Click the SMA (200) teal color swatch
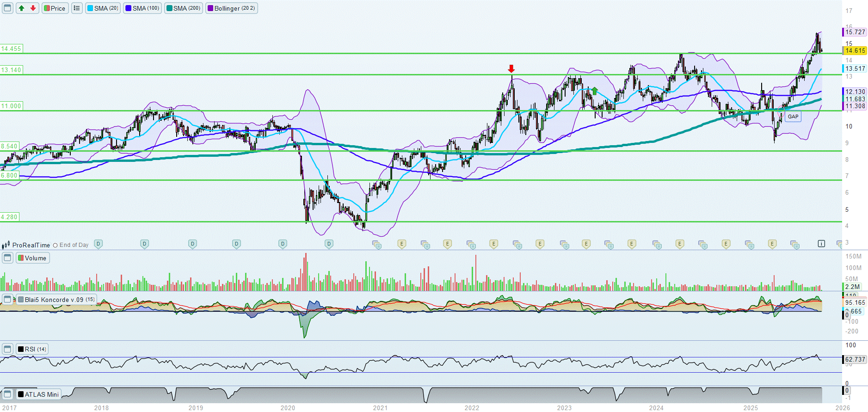The width and height of the screenshot is (868, 412). 169,8
